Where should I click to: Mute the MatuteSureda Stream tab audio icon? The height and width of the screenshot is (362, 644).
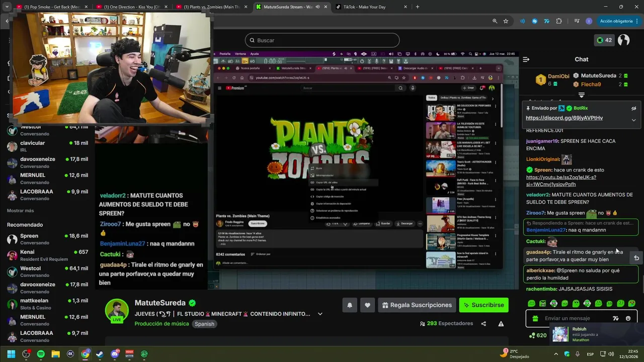click(317, 7)
